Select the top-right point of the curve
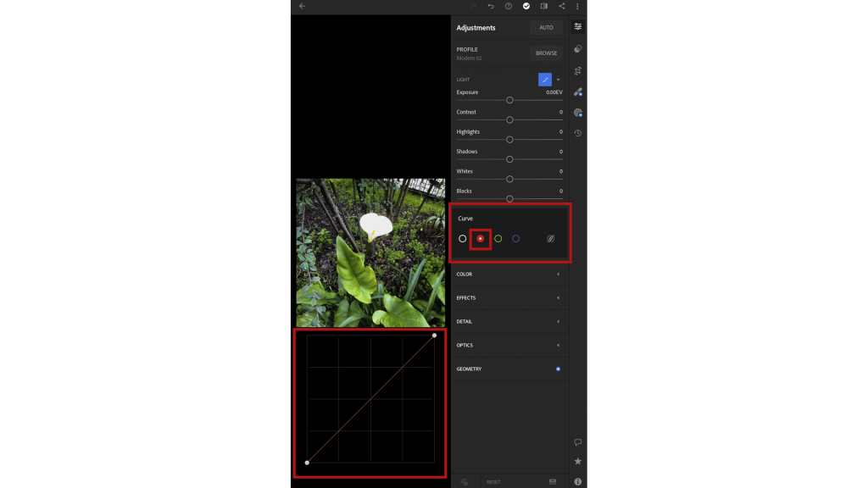 coord(435,335)
